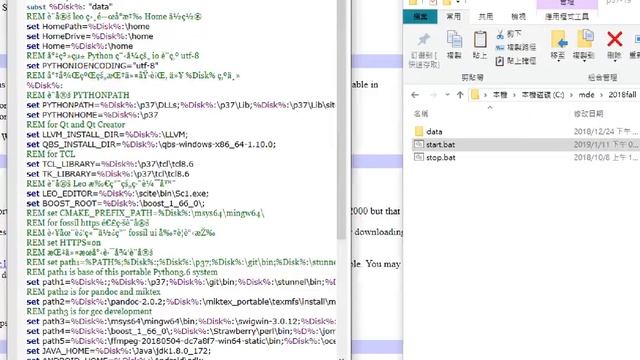Click the folder icon in address bar
This screenshot has height=360, width=640.
click(x=475, y=95)
